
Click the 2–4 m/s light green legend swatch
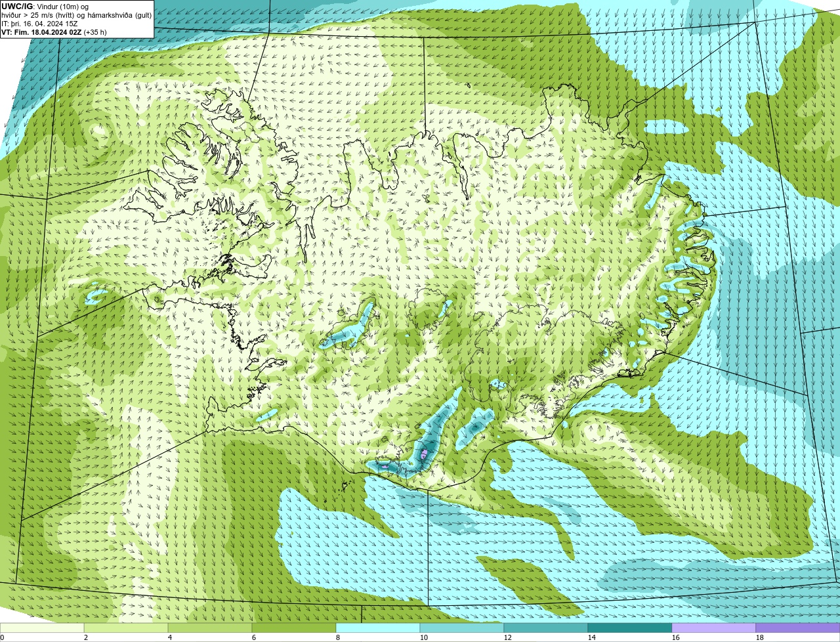click(126, 628)
